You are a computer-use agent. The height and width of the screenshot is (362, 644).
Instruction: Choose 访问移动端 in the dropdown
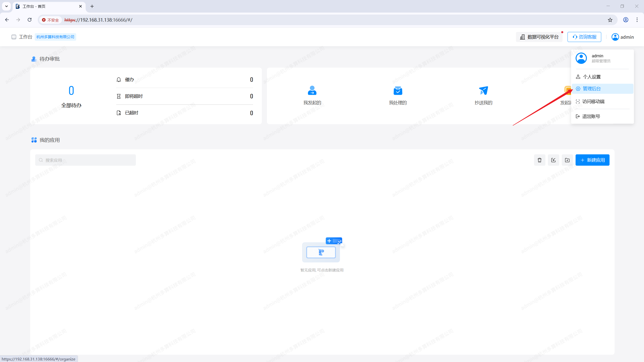tap(593, 102)
